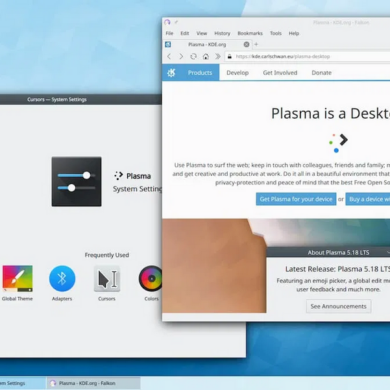
Task: Click the Buy a device button
Action: (368, 199)
